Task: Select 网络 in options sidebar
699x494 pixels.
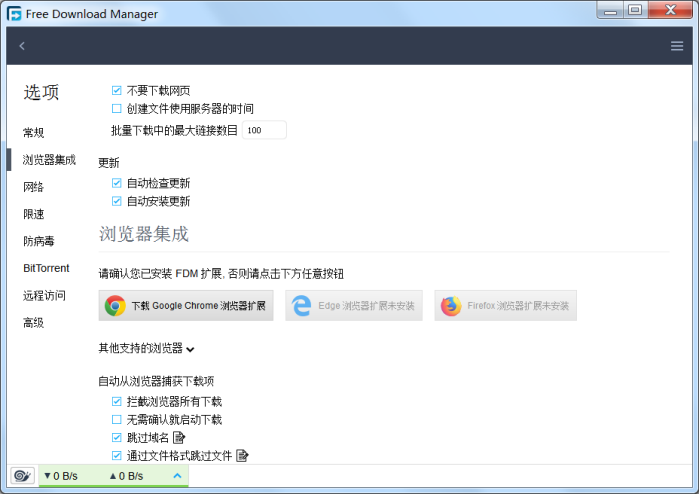Action: [x=34, y=187]
